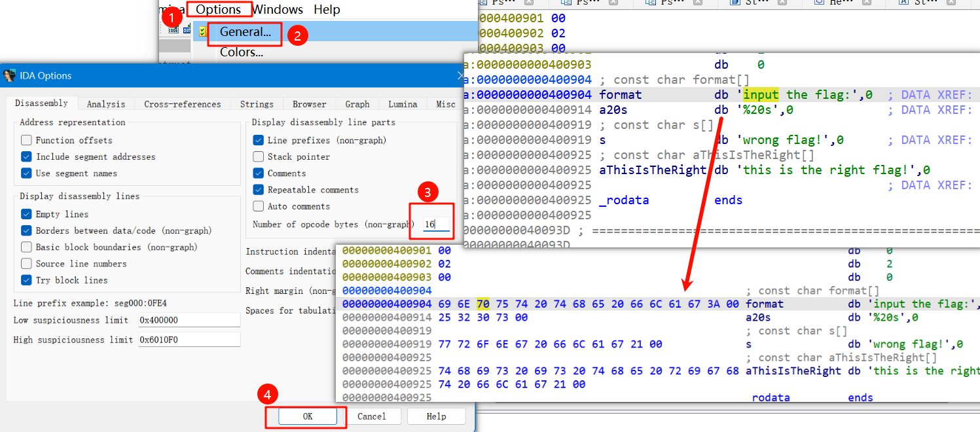Click '; const char format[]' comment in upper listing
The width and height of the screenshot is (980, 432).
(675, 80)
